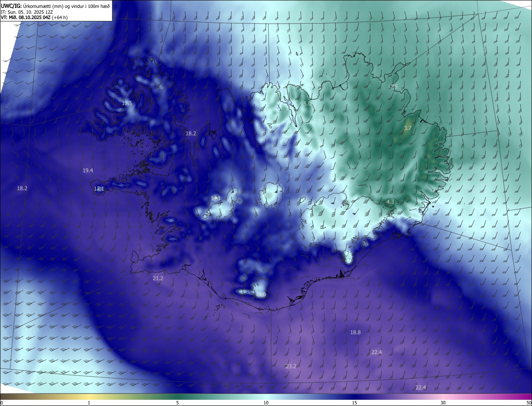
Task: Click the 0 tick on the color scale
Action: 2,403
